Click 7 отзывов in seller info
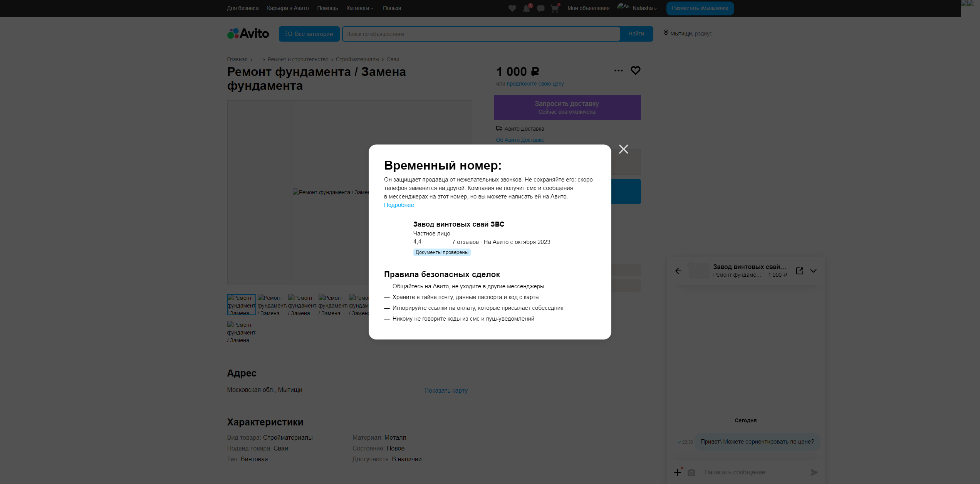The height and width of the screenshot is (484, 980). pos(465,242)
